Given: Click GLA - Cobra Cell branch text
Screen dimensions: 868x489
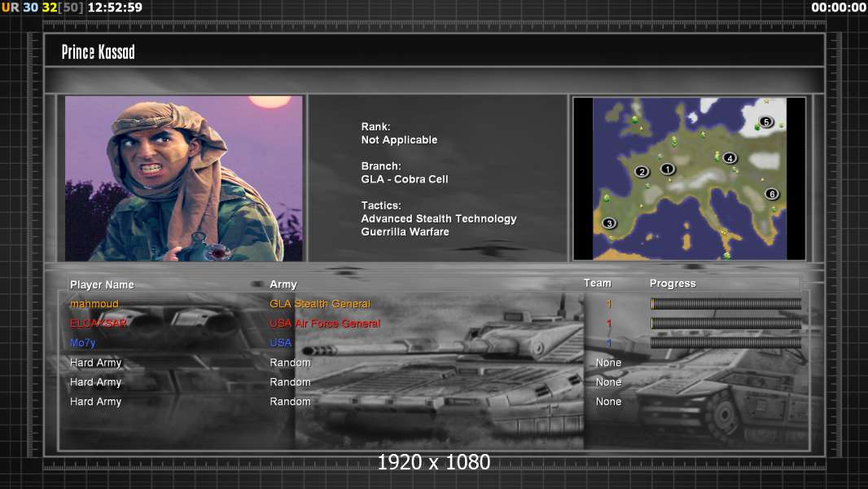Looking at the screenshot, I should coord(405,179).
